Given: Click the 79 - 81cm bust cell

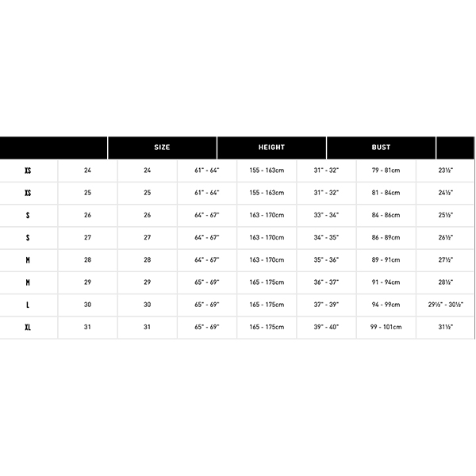Looking at the screenshot, I should pos(386,171).
